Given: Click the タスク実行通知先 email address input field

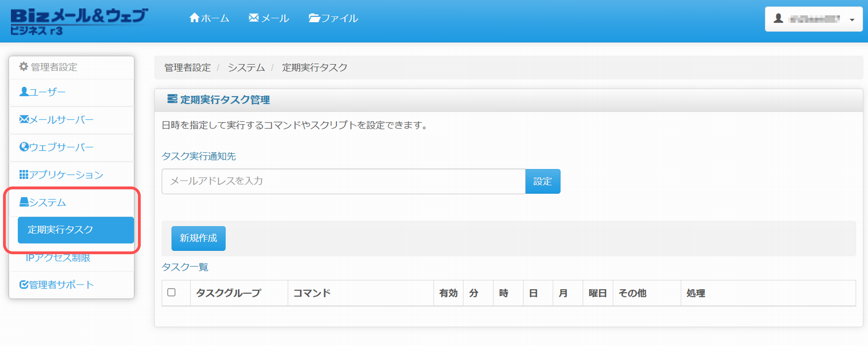Looking at the screenshot, I should 343,181.
